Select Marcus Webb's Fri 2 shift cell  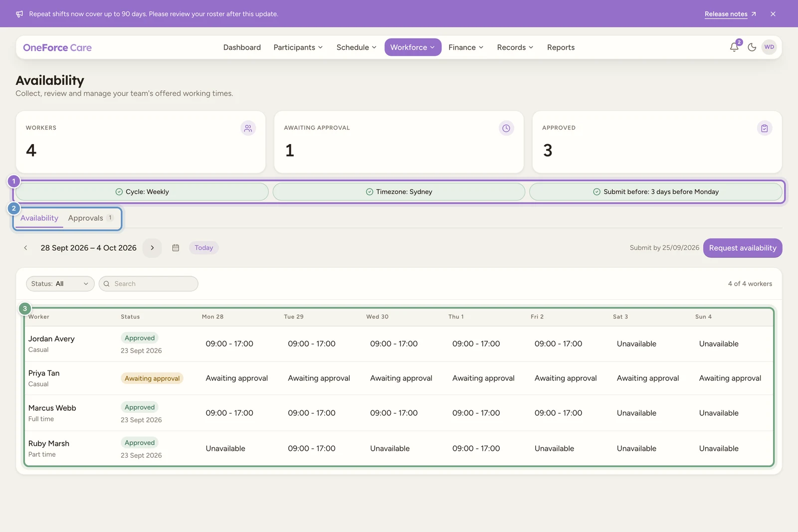[x=559, y=413]
